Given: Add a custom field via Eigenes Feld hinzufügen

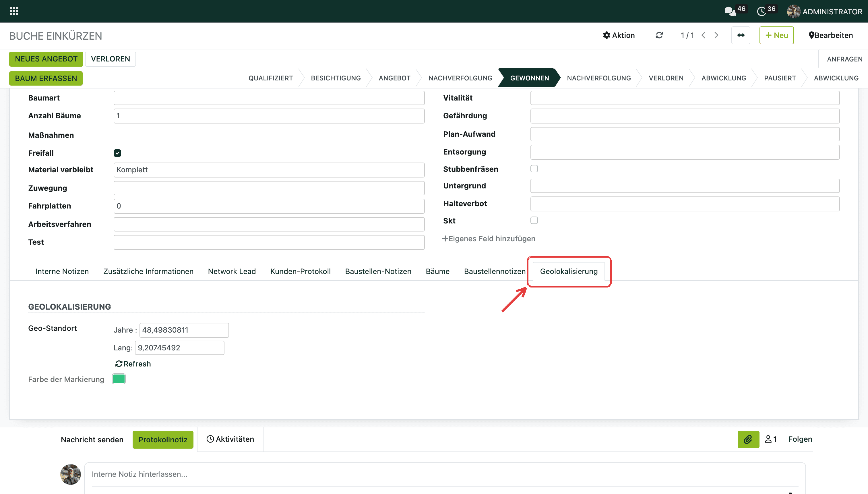Looking at the screenshot, I should tap(489, 238).
